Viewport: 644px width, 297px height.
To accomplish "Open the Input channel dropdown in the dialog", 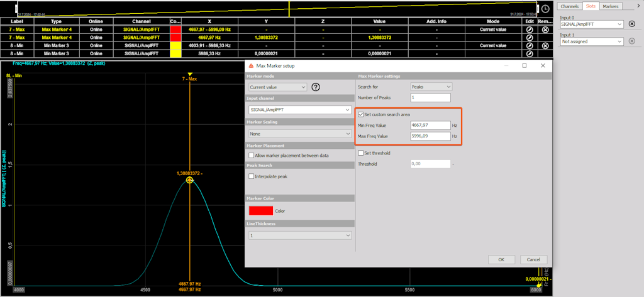I will coord(300,110).
